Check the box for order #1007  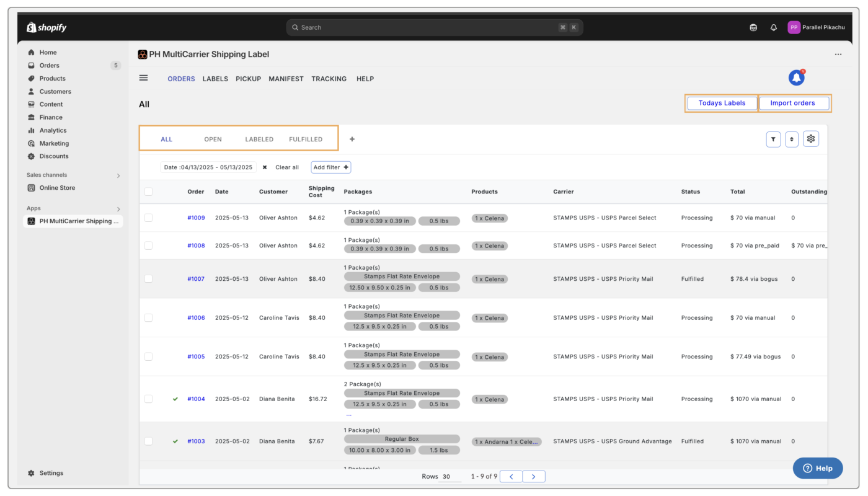click(148, 279)
